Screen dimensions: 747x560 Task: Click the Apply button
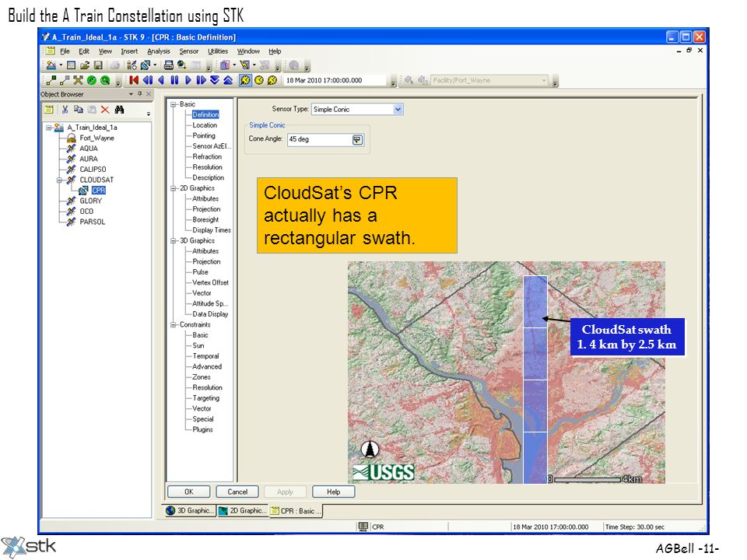(285, 492)
